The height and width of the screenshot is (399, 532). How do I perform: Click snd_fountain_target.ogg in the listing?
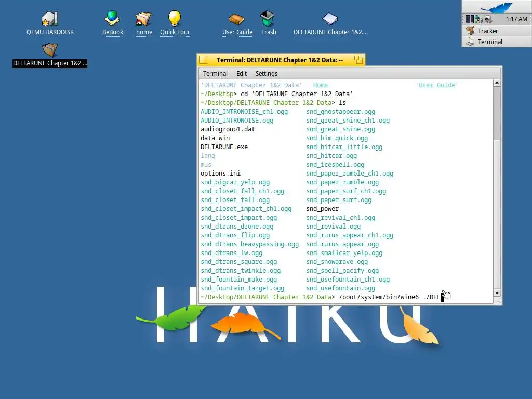pos(242,288)
